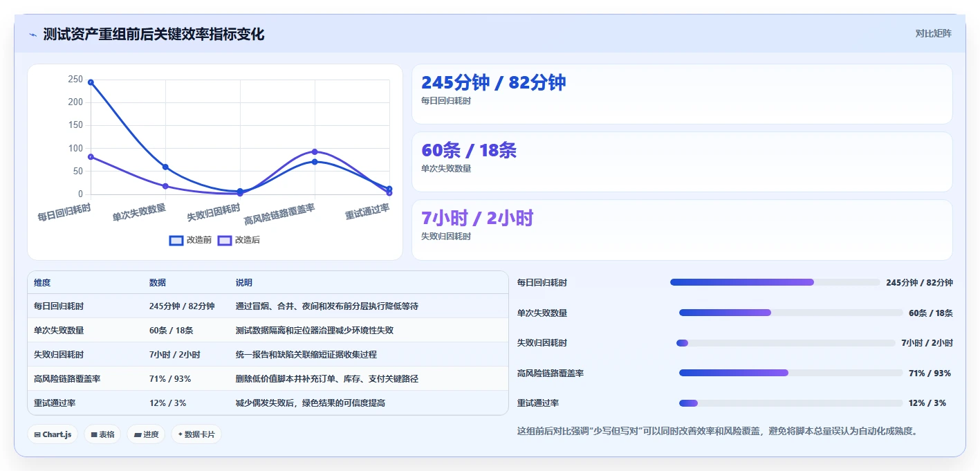Click description 测试数据隔离和定位器治理减少环境性失败
The image size is (980, 471).
coord(315,330)
